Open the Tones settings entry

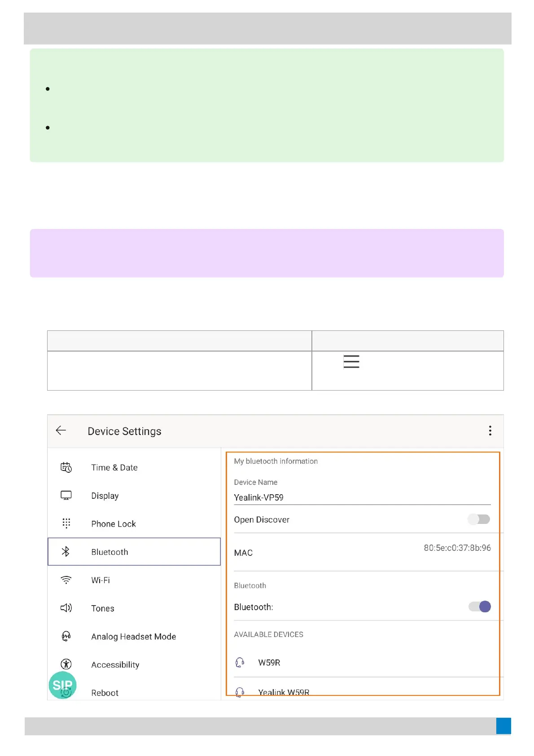pos(103,608)
